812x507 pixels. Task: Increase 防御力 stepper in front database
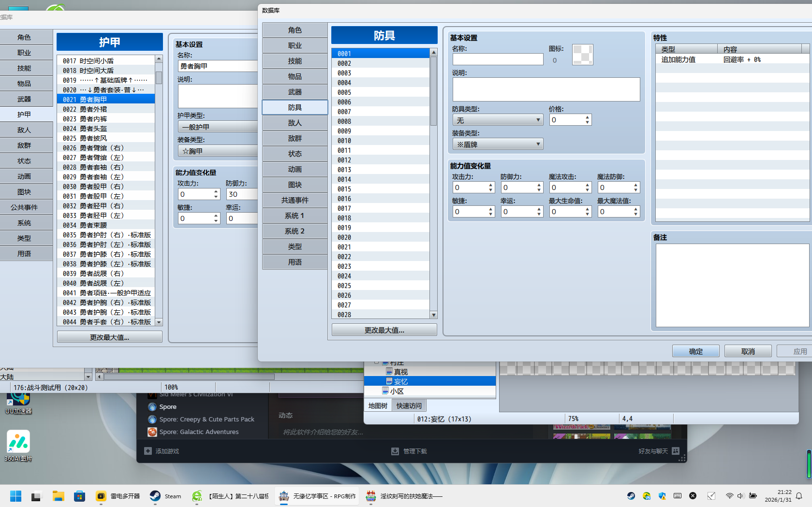click(x=539, y=185)
